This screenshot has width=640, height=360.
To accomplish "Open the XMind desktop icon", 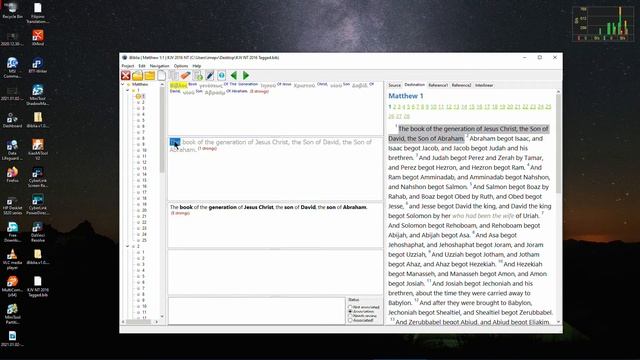I will click(x=38, y=38).
